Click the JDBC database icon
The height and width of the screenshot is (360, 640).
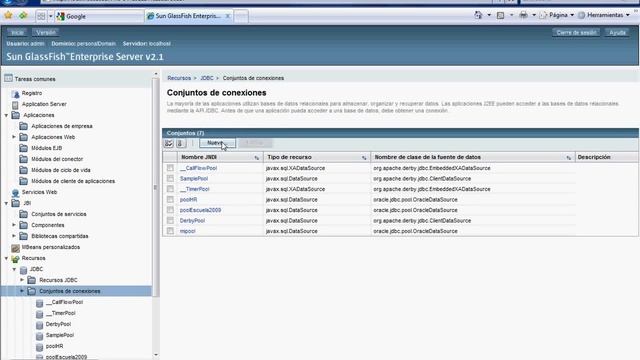coord(24,269)
